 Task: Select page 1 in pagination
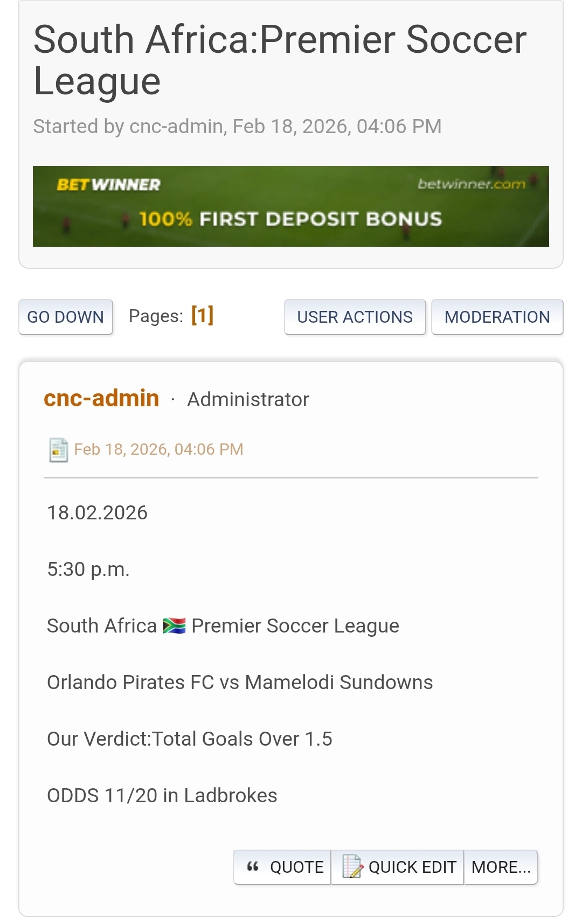pos(203,316)
